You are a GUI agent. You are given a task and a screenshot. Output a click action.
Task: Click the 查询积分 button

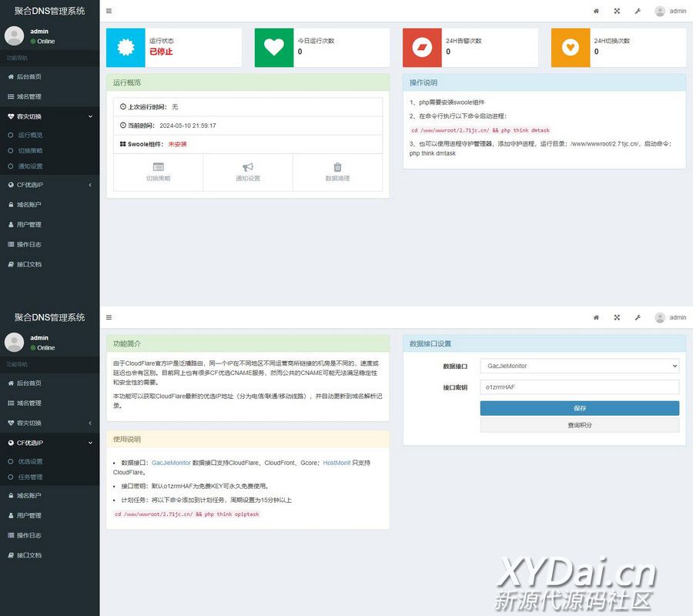click(579, 425)
